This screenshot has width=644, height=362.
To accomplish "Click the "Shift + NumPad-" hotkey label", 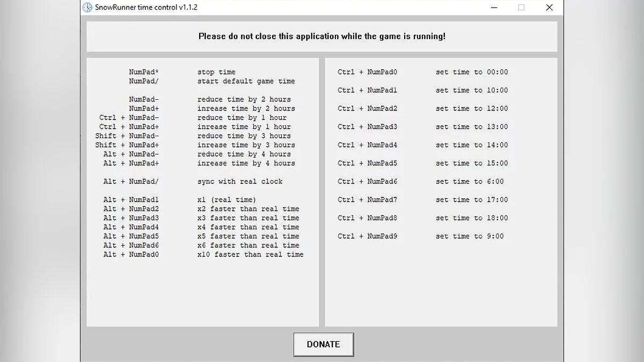I will 127,136.
